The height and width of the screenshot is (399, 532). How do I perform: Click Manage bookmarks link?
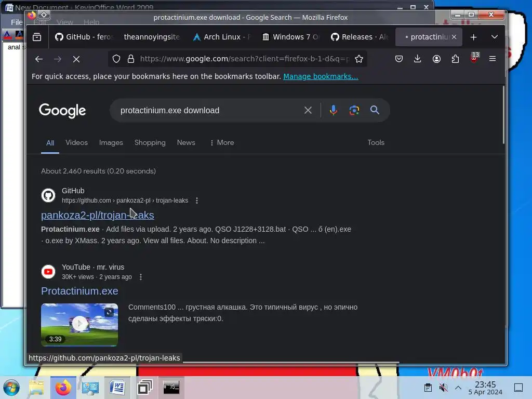point(321,77)
